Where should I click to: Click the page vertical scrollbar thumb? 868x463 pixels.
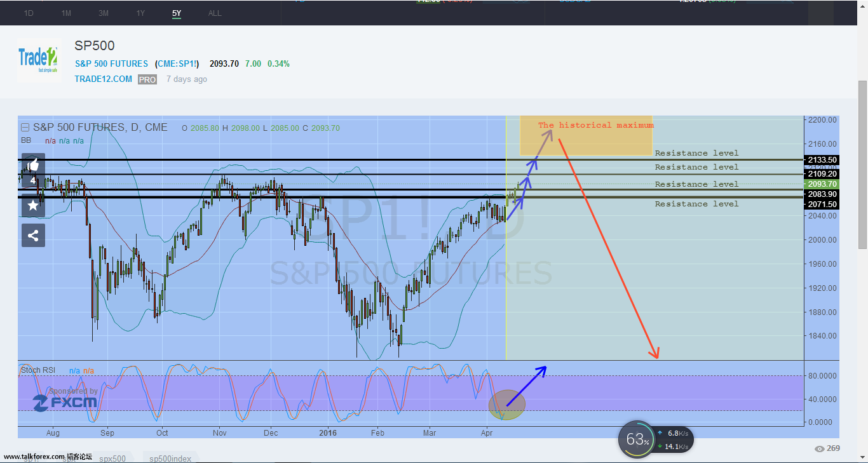[862, 164]
